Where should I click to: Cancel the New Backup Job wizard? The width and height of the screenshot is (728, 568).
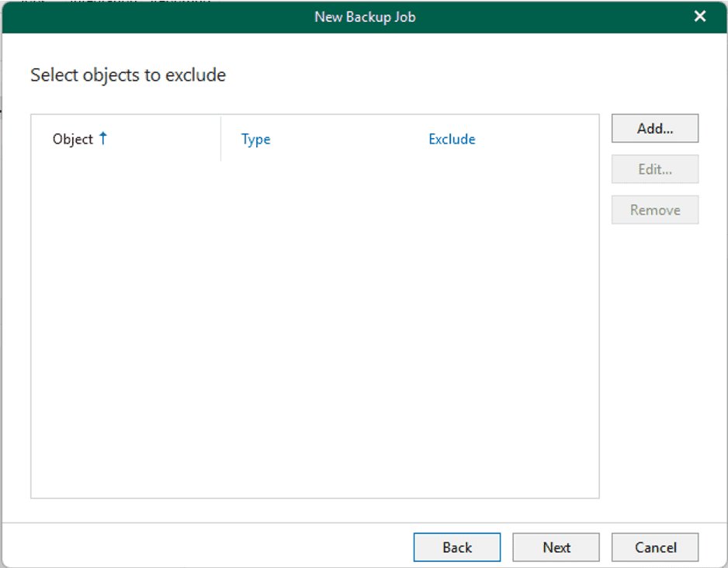click(654, 547)
